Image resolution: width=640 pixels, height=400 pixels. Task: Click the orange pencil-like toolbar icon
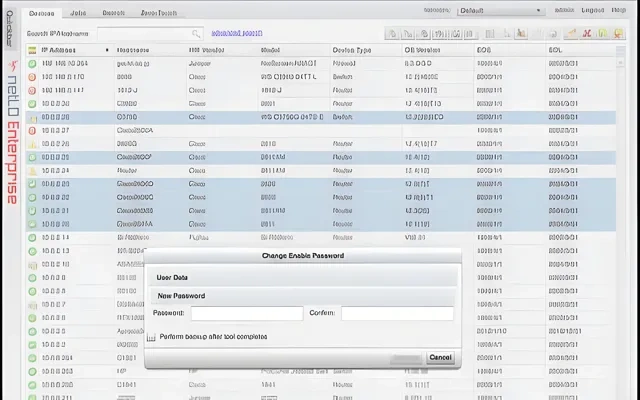click(x=571, y=34)
